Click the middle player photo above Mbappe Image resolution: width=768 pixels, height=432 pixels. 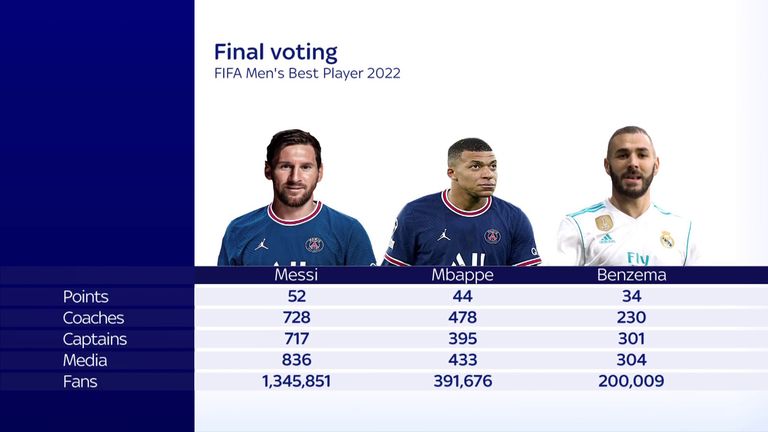coord(463,202)
